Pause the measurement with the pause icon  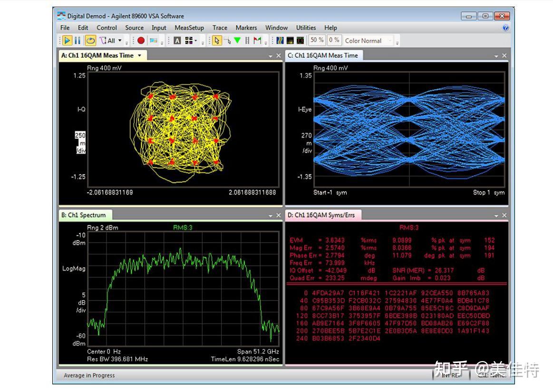click(x=78, y=41)
